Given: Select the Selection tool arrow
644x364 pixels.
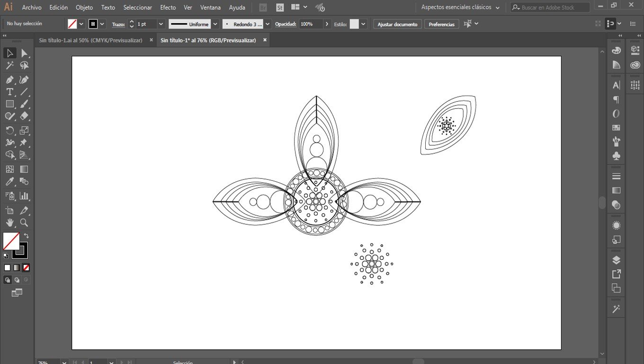Looking at the screenshot, I should tap(9, 53).
